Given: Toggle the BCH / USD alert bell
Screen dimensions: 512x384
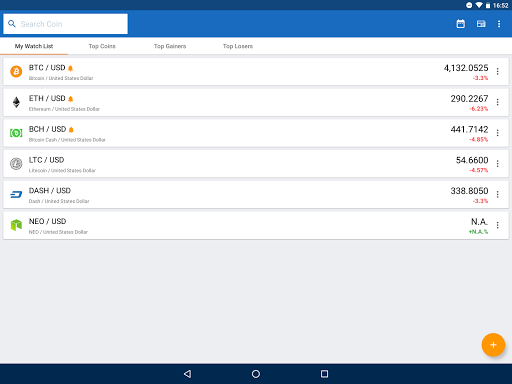Looking at the screenshot, I should click(x=71, y=130).
